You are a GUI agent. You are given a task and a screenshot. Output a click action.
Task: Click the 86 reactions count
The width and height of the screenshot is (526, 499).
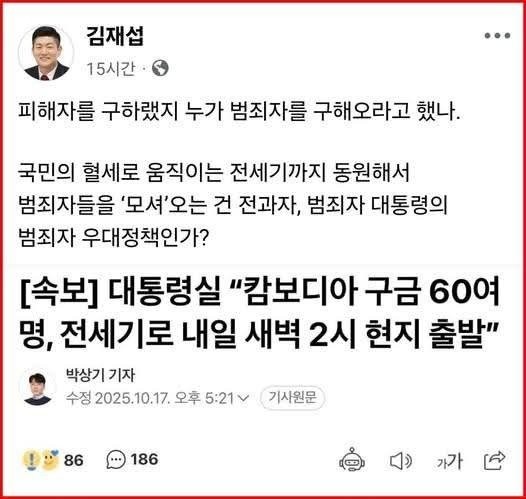(73, 460)
